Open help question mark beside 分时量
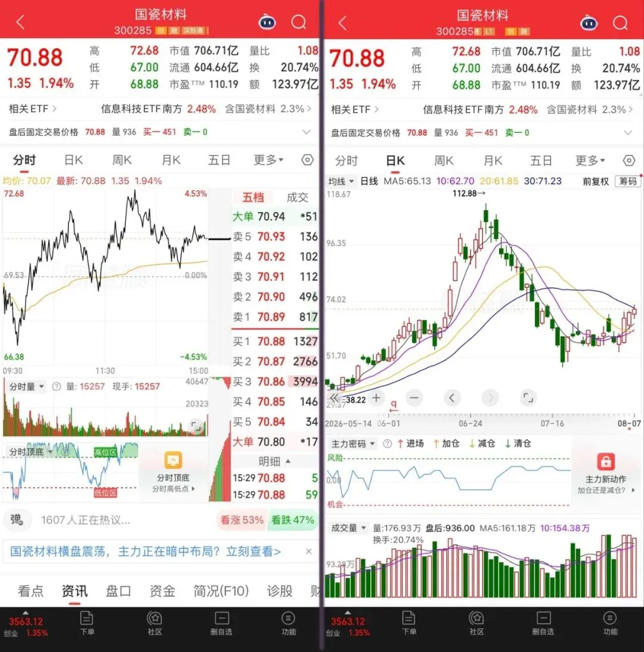644x652 pixels. 57,387
